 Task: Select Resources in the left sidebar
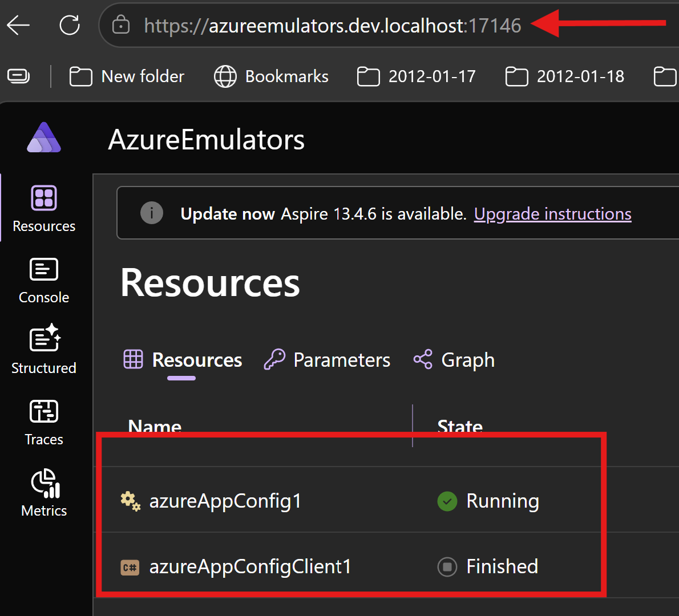click(x=44, y=209)
